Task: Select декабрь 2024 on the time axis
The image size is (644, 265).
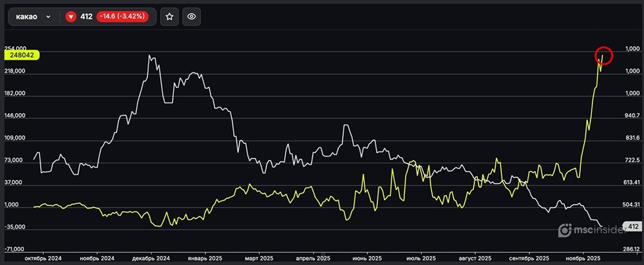Action: [149, 257]
